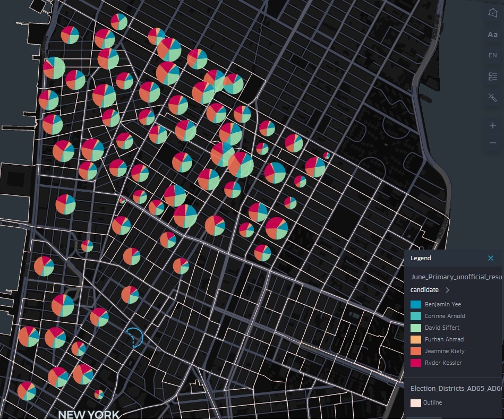
Task: Open the June_Primary_unofficial_results layer title
Action: pyautogui.click(x=456, y=277)
